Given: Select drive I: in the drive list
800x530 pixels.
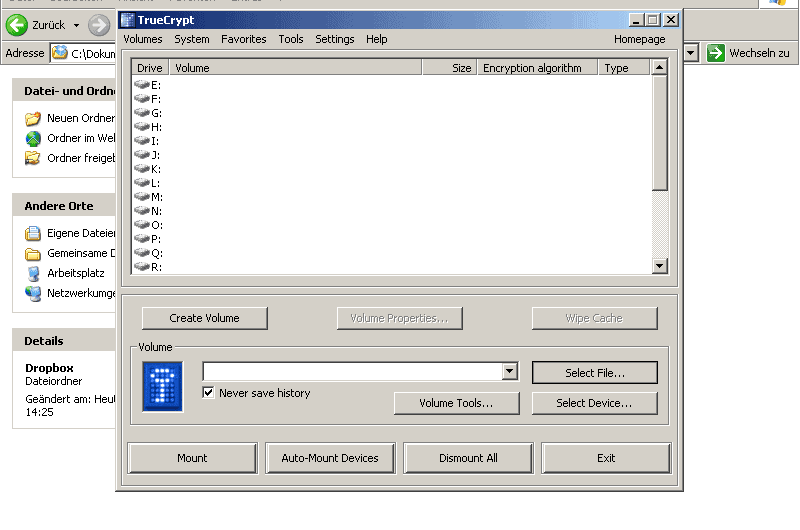Looking at the screenshot, I should pos(146,141).
